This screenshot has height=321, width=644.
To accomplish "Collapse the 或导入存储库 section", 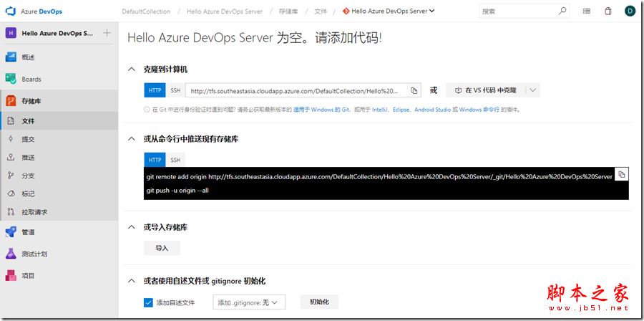I will [132, 227].
